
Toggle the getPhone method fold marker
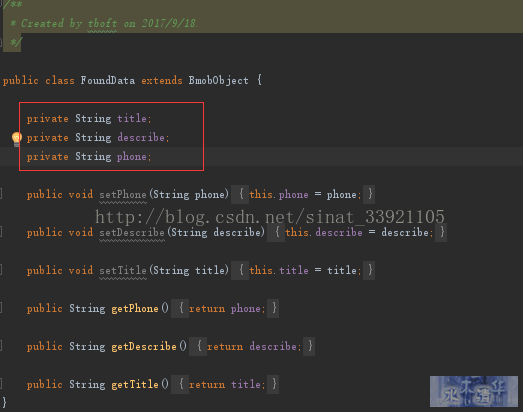(x=1, y=308)
